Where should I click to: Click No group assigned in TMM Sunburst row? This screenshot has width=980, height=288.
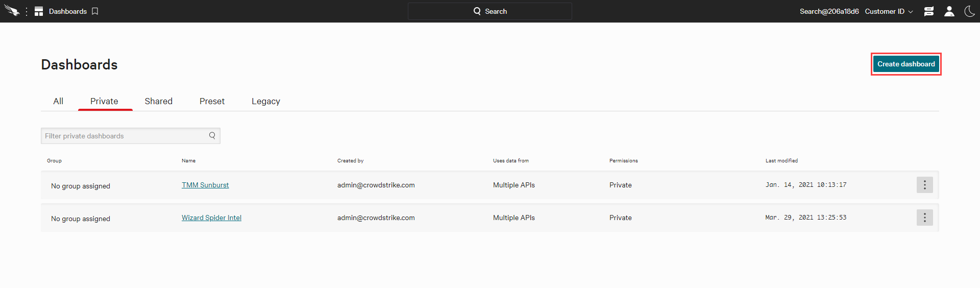[81, 186]
